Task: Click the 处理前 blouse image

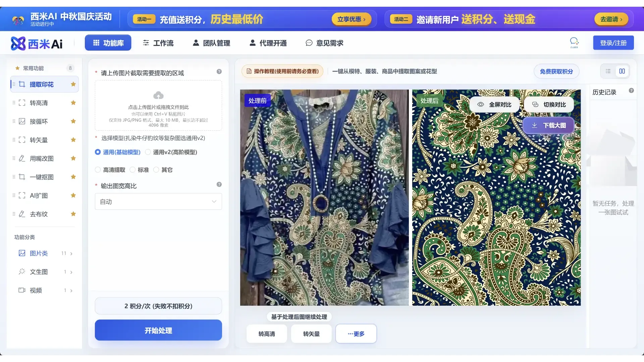Action: (x=324, y=197)
